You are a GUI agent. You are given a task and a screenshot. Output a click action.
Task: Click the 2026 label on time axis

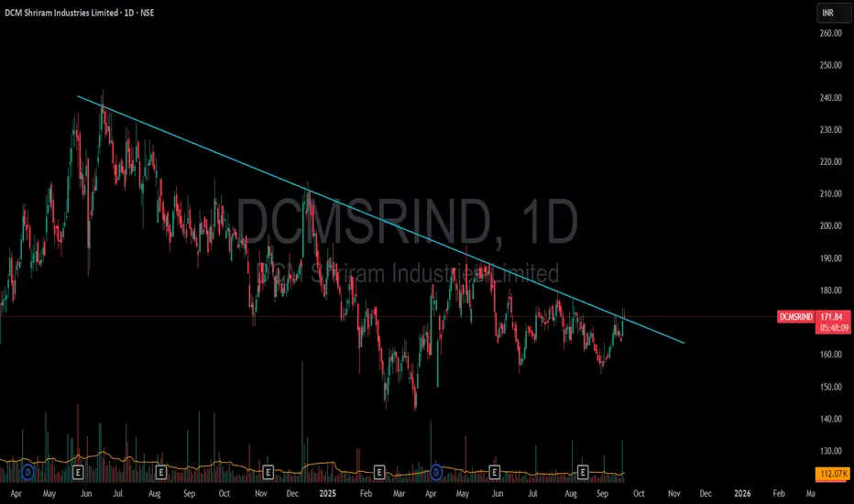tap(742, 494)
